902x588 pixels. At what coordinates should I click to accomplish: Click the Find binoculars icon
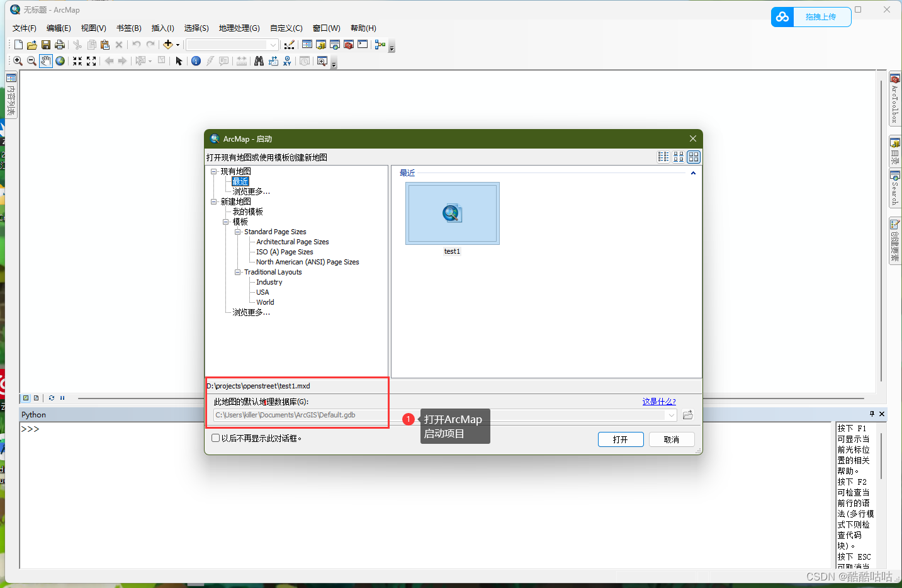pos(259,61)
